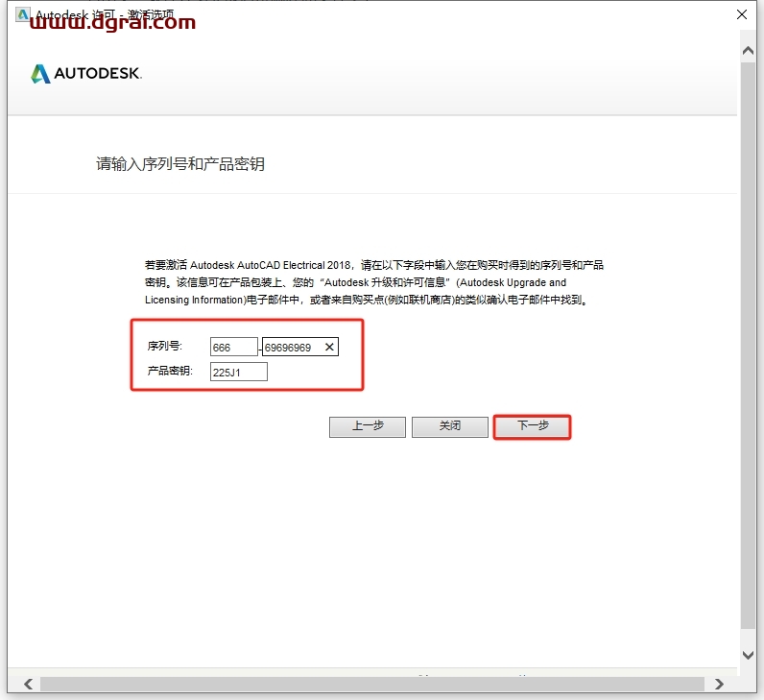
Task: Focus the first serial number field containing 666
Action: coord(234,347)
